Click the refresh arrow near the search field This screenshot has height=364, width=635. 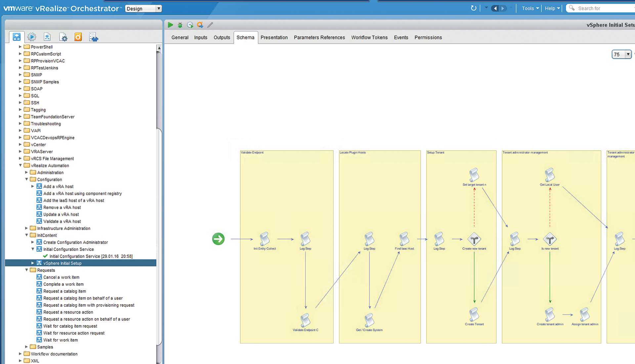tap(474, 8)
